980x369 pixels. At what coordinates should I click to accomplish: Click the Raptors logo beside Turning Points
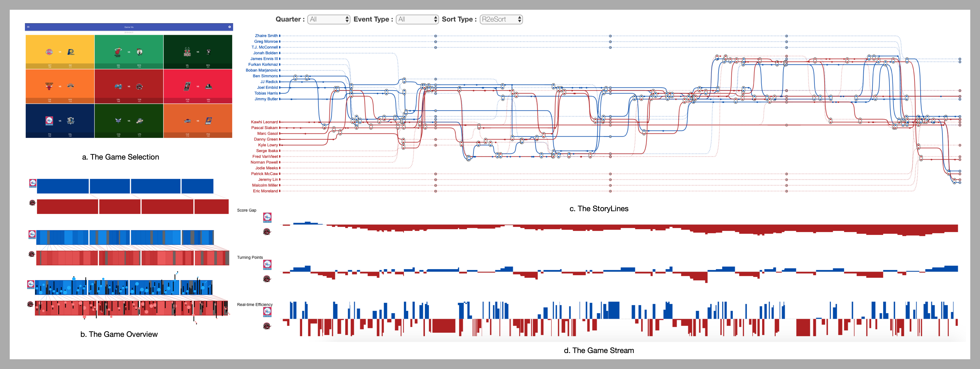pyautogui.click(x=267, y=279)
